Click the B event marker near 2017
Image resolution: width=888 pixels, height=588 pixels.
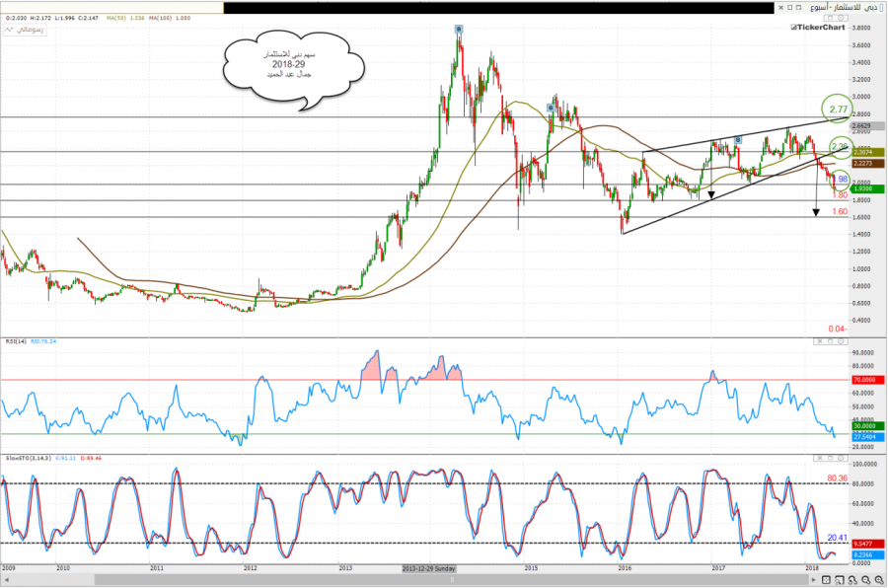pyautogui.click(x=738, y=139)
